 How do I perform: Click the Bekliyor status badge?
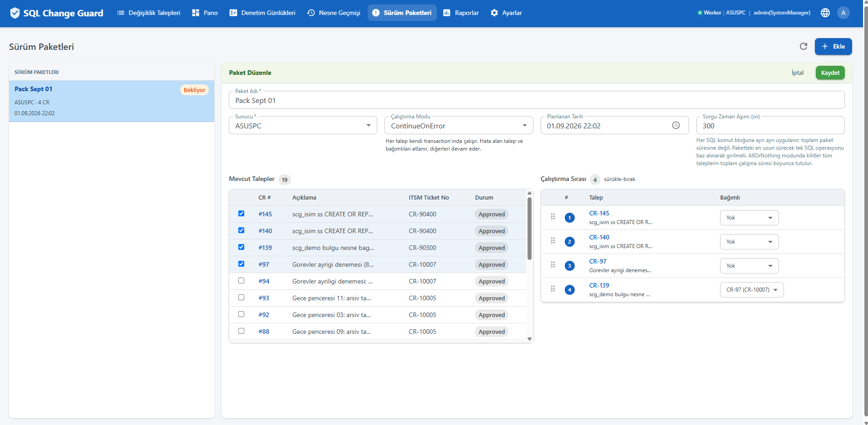point(194,90)
